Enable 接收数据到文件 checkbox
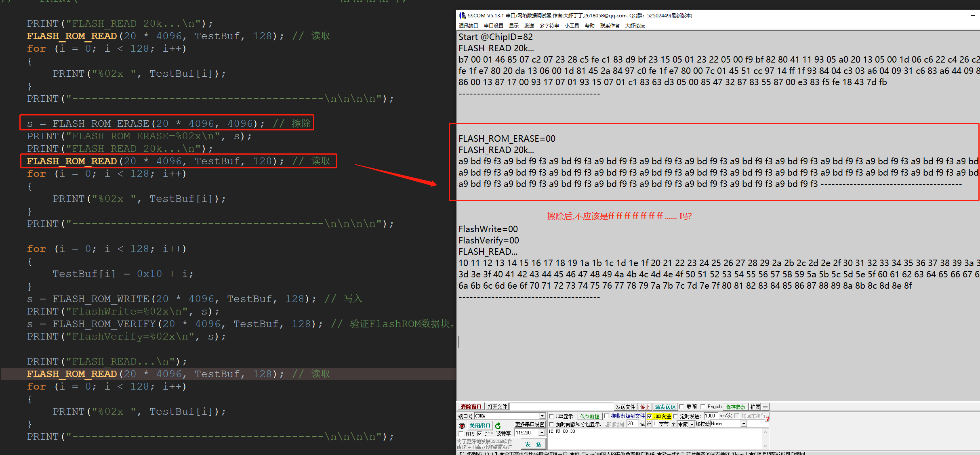 click(606, 416)
